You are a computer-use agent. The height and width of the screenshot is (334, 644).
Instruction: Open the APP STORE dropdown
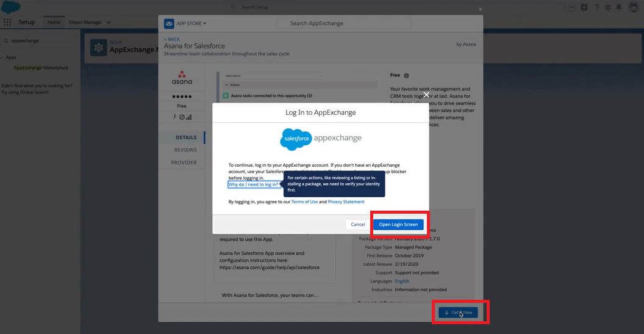coord(191,23)
